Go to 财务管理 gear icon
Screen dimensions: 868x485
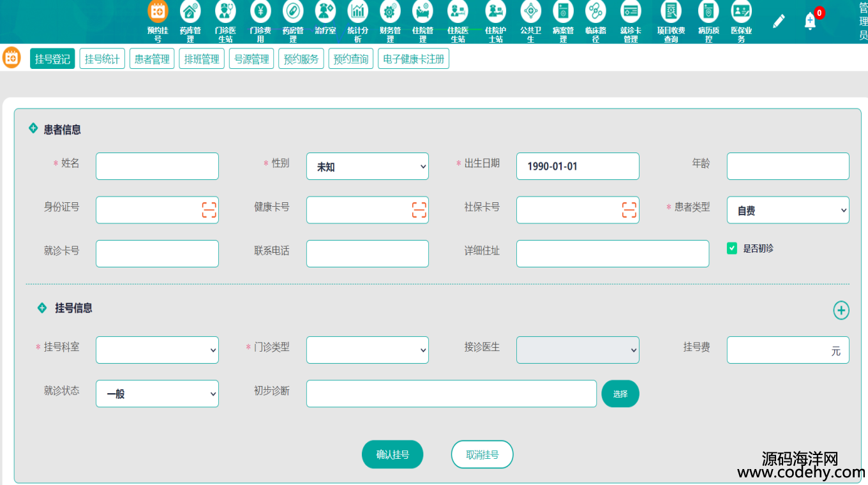390,11
